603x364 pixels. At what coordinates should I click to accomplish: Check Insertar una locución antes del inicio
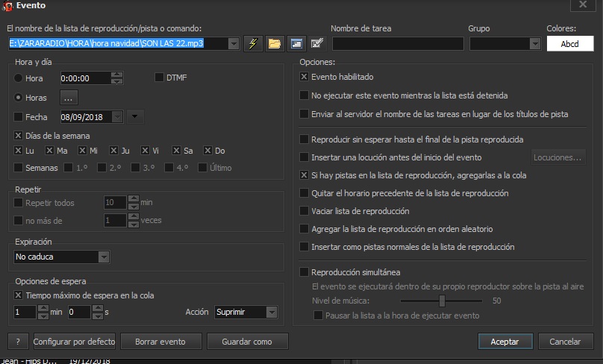304,157
